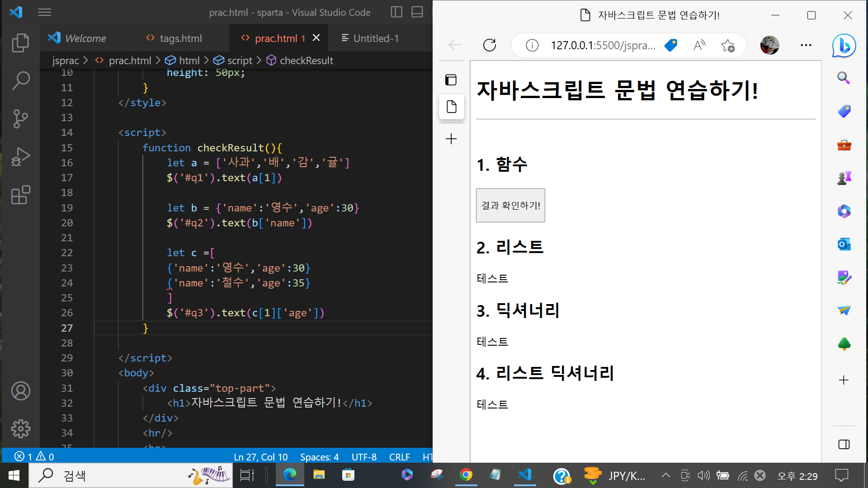Switch to the Welcome tab
The image size is (868, 488).
coord(86,38)
